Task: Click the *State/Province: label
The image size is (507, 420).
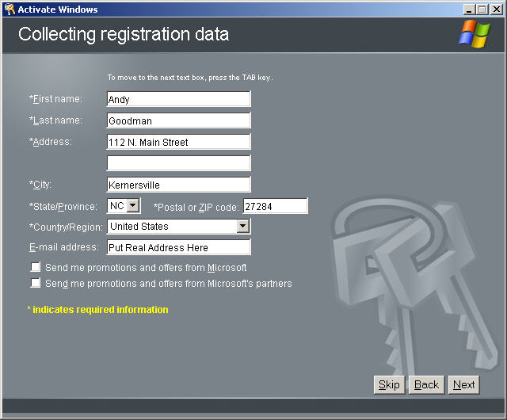Action: tap(63, 207)
